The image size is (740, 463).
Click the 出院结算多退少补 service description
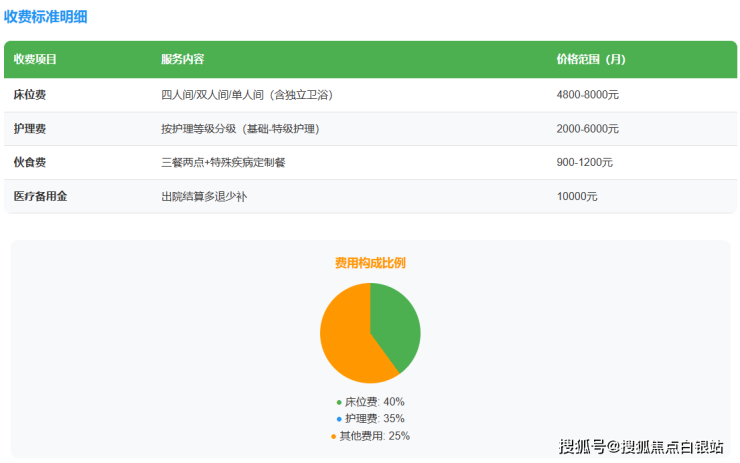(x=204, y=196)
